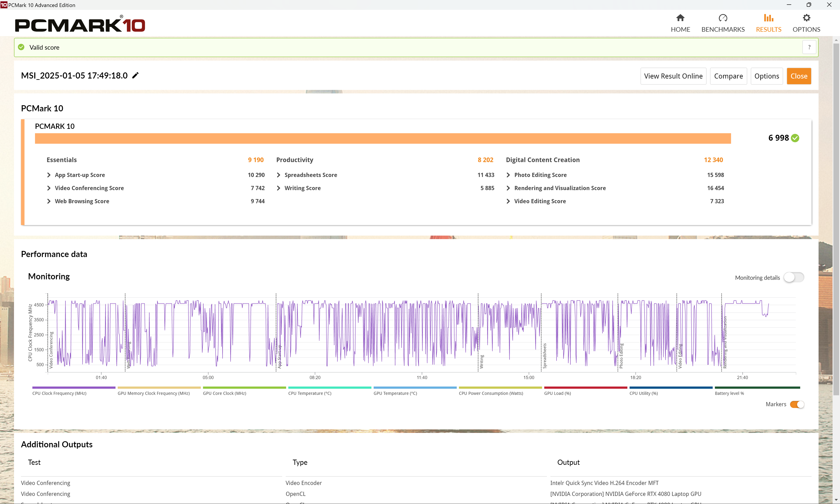Click the pencil icon to rename result
The width and height of the screenshot is (840, 504).
coord(135,75)
